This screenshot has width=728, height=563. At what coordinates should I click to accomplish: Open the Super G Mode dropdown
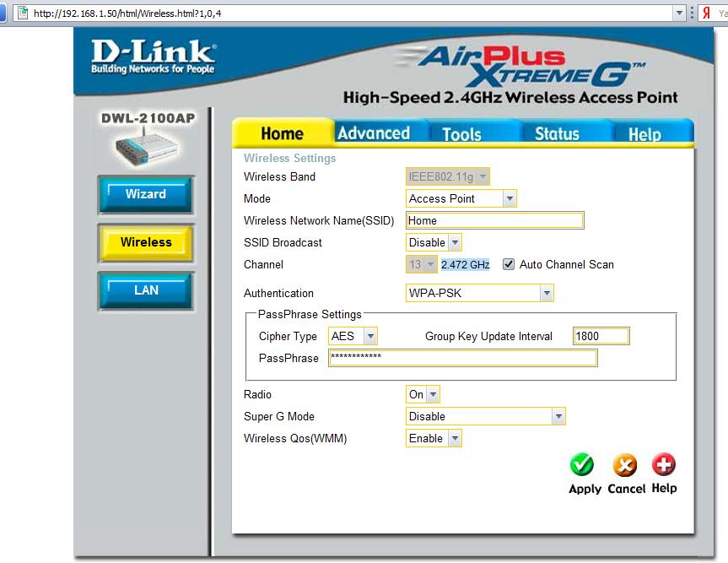486,416
